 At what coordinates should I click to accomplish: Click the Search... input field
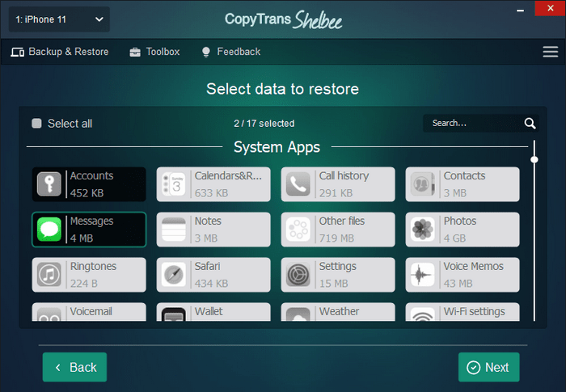pos(481,124)
